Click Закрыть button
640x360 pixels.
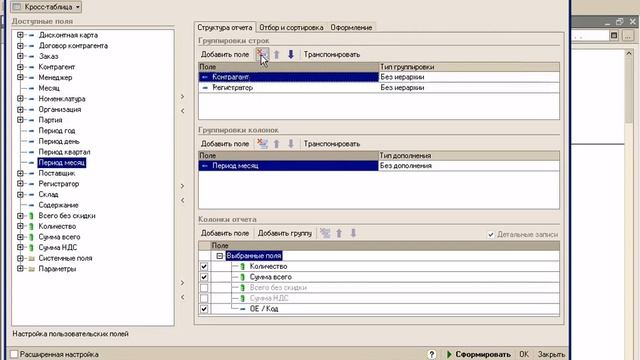551,354
